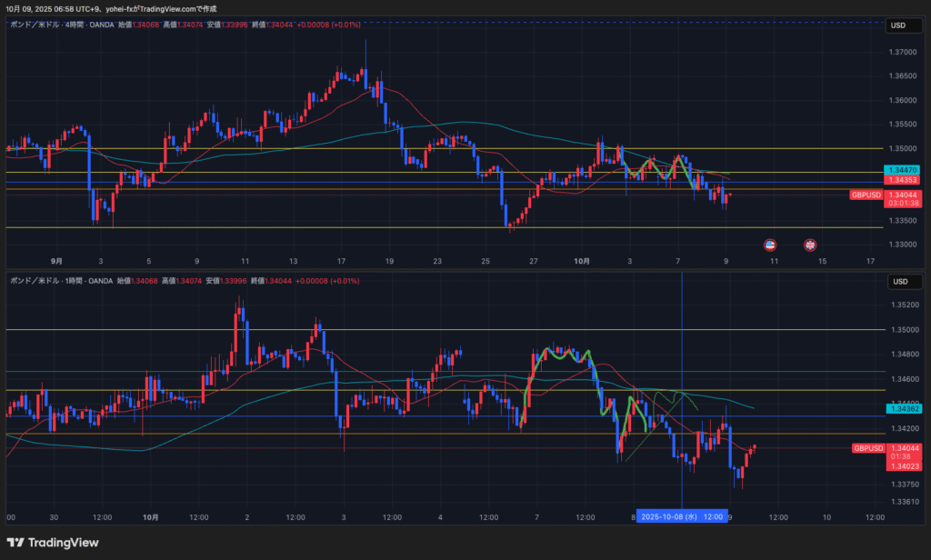Select the GBPUSD price label on upper chart

click(866, 195)
